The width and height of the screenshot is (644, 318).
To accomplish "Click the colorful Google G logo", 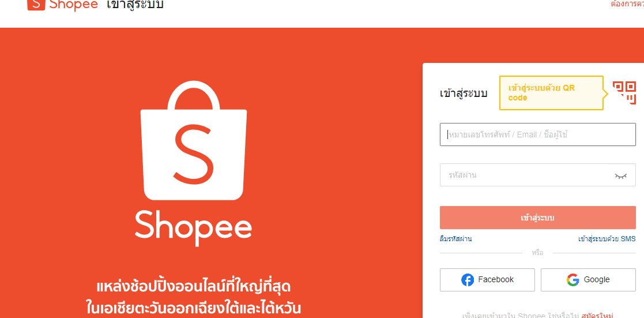I will (573, 280).
